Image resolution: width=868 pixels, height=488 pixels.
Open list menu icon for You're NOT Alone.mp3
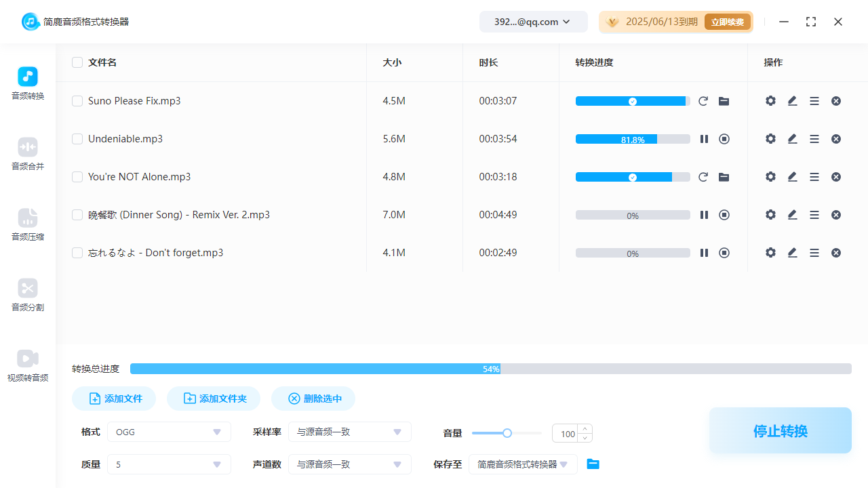click(x=814, y=177)
